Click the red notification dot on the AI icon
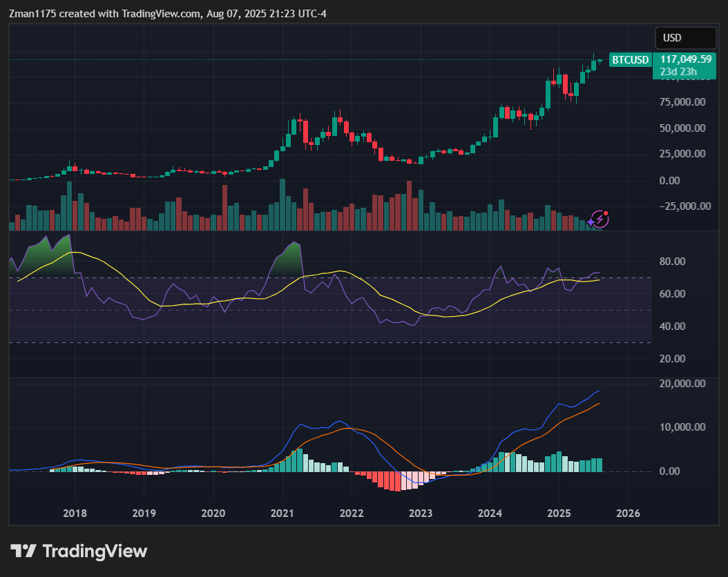This screenshot has width=728, height=577. tap(606, 213)
